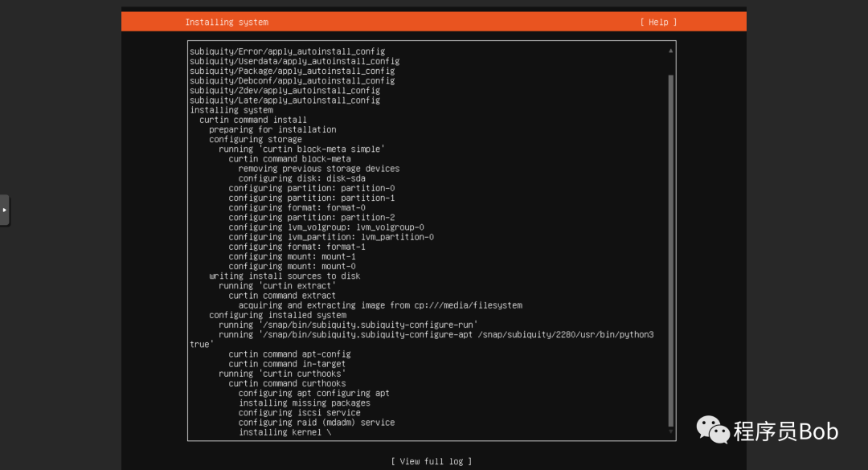
Task: Open the Help menu in orange header
Action: pos(658,22)
